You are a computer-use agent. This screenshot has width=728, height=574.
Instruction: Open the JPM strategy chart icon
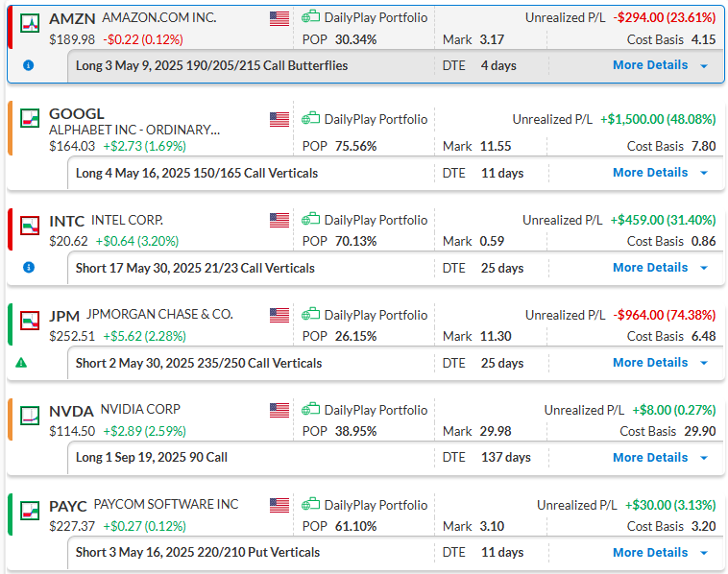coord(30,321)
